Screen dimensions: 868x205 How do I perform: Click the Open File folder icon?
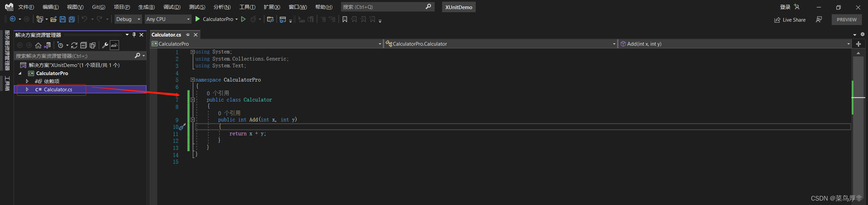click(54, 19)
